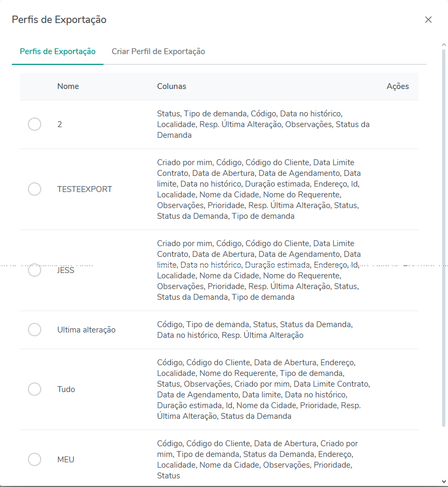448x487 pixels.
Task: Choose the MEU profile radio button
Action: pos(34,460)
